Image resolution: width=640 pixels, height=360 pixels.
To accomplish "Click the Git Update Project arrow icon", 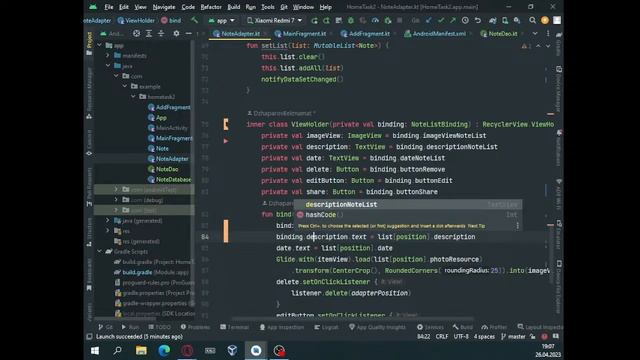I will click(x=428, y=20).
